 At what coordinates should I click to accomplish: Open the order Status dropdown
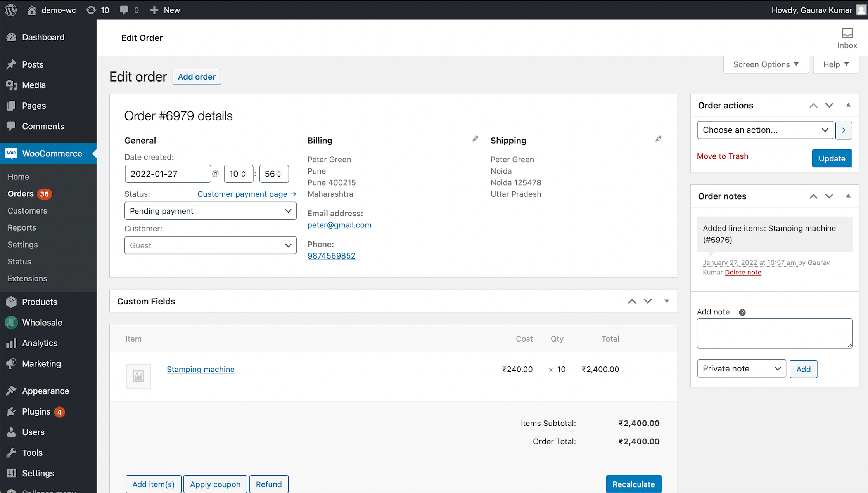click(210, 211)
